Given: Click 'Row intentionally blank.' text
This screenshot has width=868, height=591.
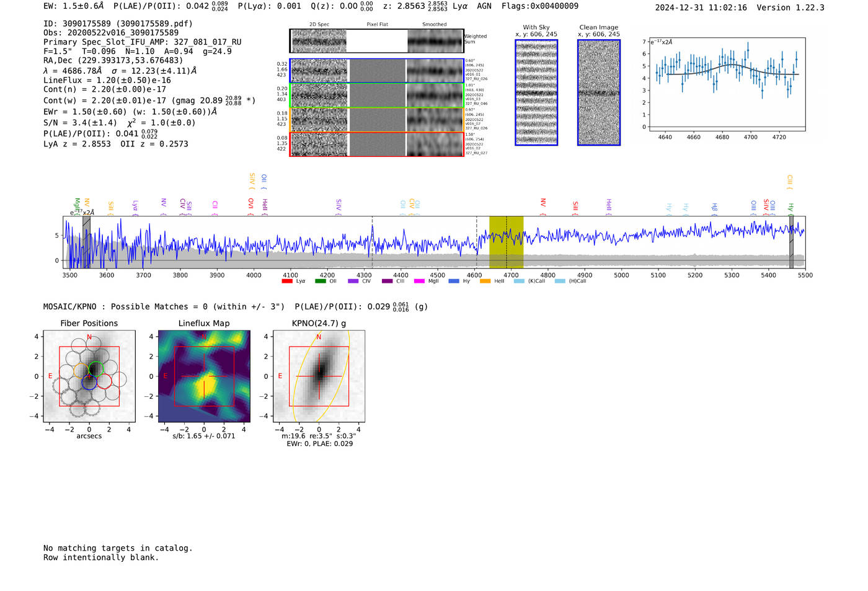Looking at the screenshot, I should 101,558.
